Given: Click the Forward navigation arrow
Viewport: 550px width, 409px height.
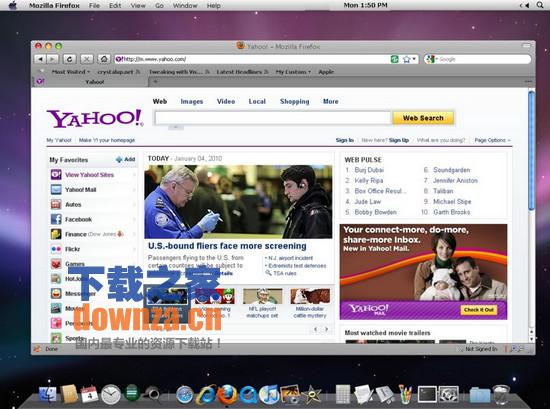Looking at the screenshot, I should (x=52, y=59).
